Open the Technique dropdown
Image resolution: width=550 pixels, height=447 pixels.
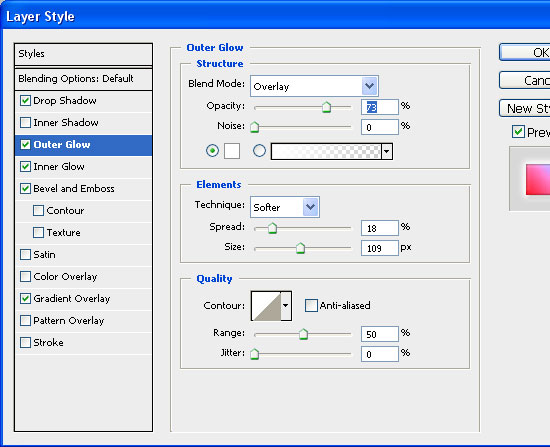pos(311,207)
